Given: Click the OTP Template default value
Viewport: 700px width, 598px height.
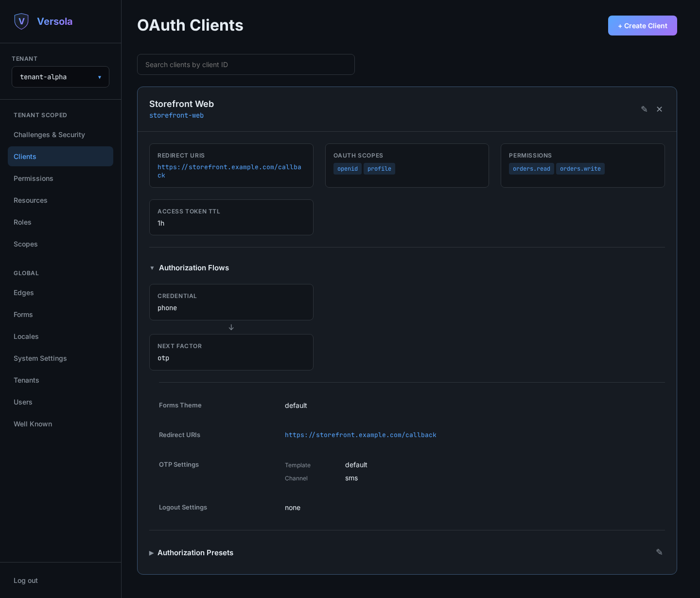Looking at the screenshot, I should (x=356, y=465).
